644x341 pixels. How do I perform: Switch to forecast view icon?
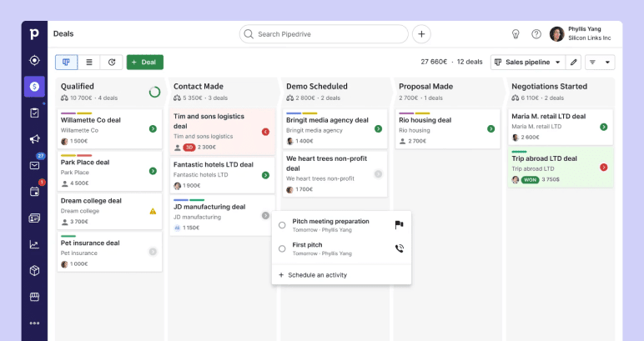click(112, 62)
